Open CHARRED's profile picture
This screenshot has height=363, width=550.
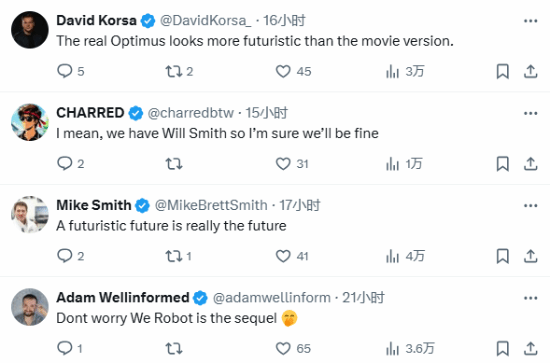click(x=30, y=122)
